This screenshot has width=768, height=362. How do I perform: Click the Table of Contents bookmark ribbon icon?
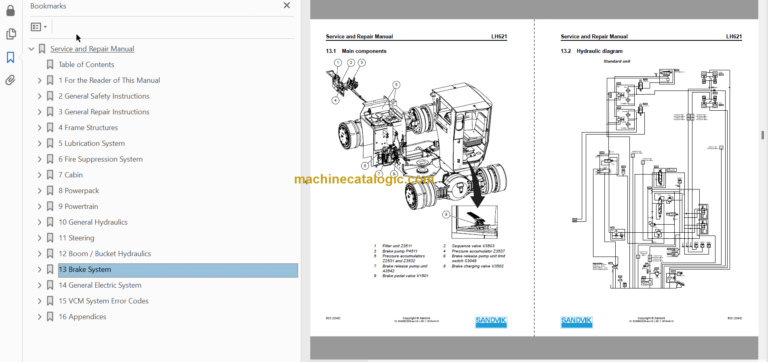coord(50,65)
